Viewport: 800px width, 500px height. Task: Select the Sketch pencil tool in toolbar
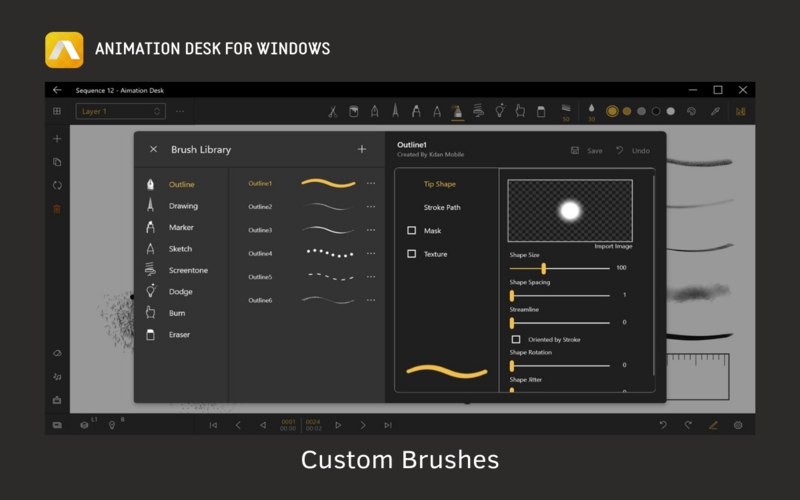437,111
